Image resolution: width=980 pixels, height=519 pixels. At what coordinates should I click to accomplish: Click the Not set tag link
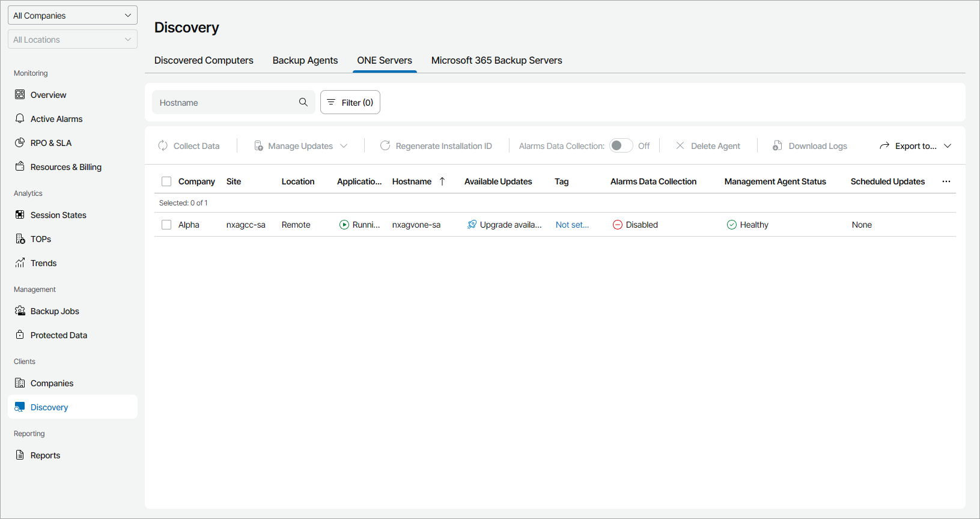572,225
